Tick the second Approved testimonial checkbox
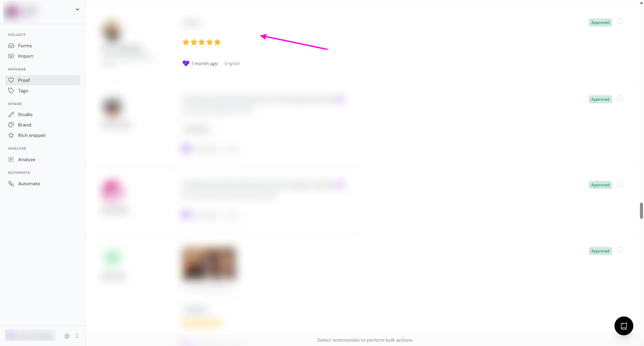 pyautogui.click(x=620, y=98)
